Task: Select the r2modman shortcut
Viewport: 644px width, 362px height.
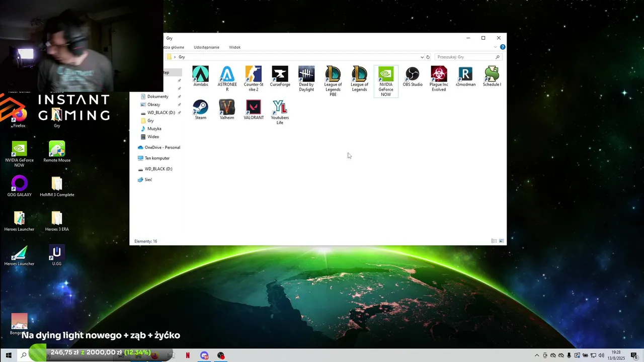Action: pos(465,76)
